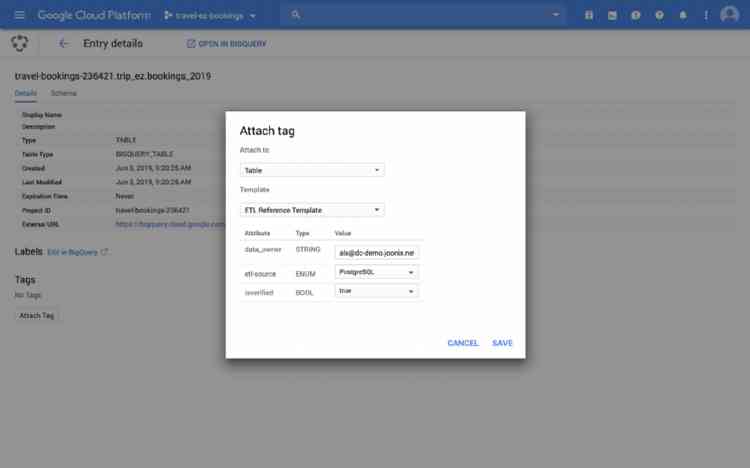Click the STRING type cell
Image resolution: width=750 pixels, height=468 pixels.
pos(308,249)
